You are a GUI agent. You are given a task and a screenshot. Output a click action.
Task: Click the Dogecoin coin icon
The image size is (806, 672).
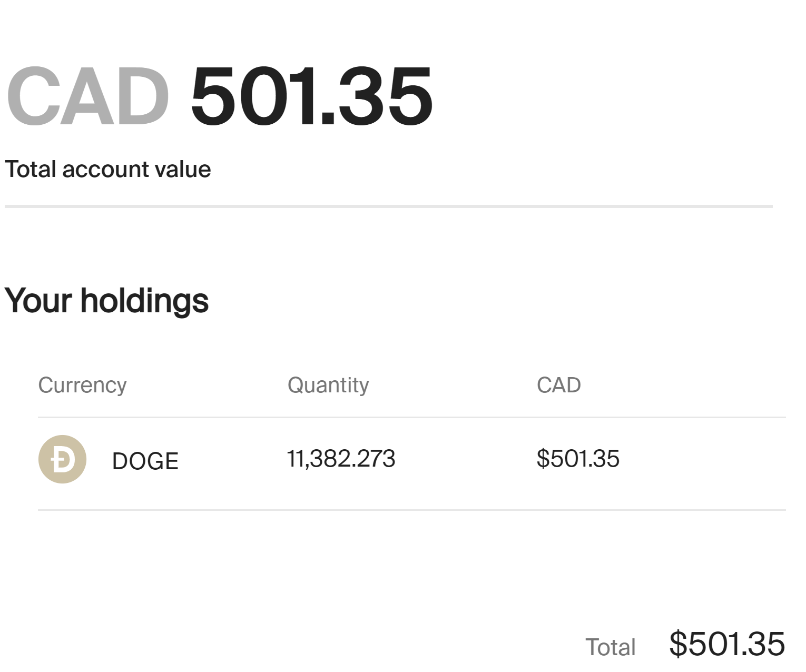point(62,459)
